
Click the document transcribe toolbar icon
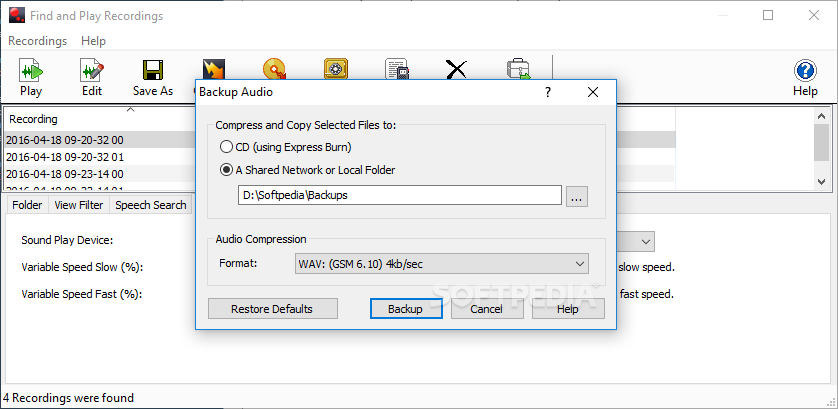click(397, 69)
